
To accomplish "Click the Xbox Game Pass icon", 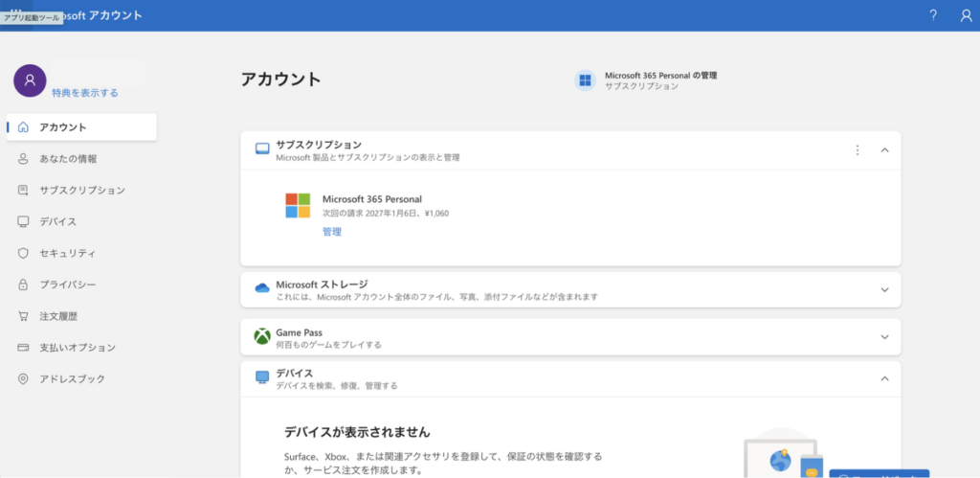I will 262,337.
